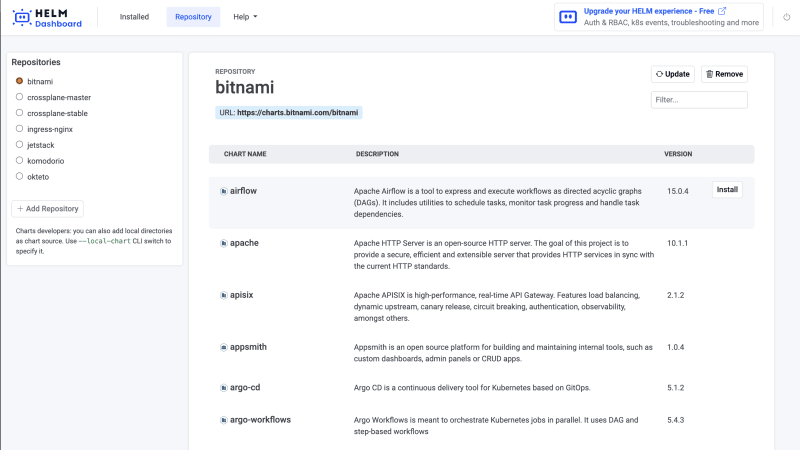Screen dimensions: 800x450
Task: Click the upgrade banner robot icon
Action: (568, 17)
